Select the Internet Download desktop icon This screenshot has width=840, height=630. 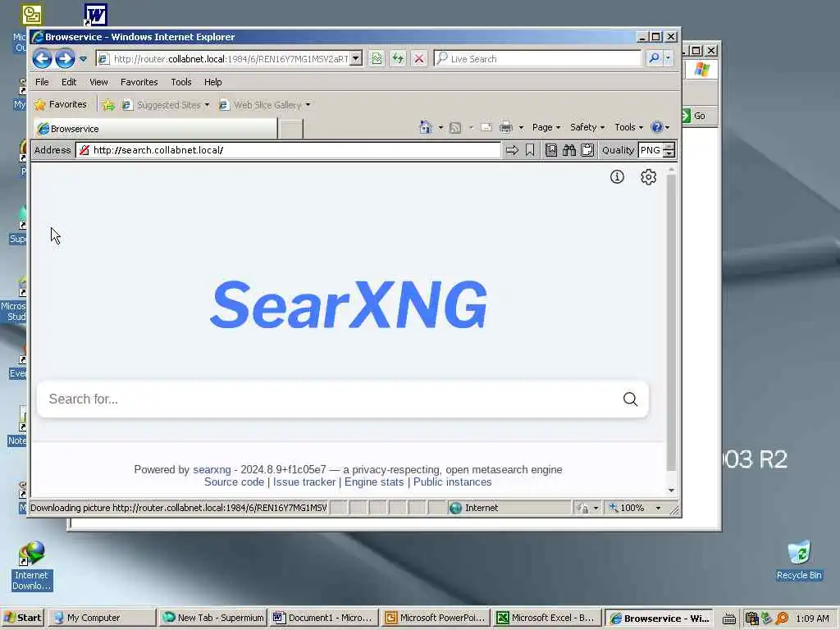32,566
